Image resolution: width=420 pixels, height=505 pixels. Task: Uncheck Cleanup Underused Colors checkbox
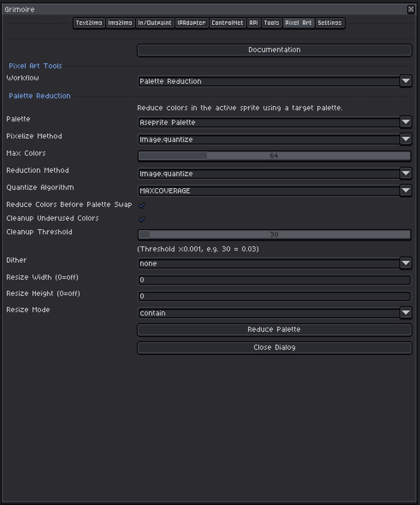[x=142, y=219]
